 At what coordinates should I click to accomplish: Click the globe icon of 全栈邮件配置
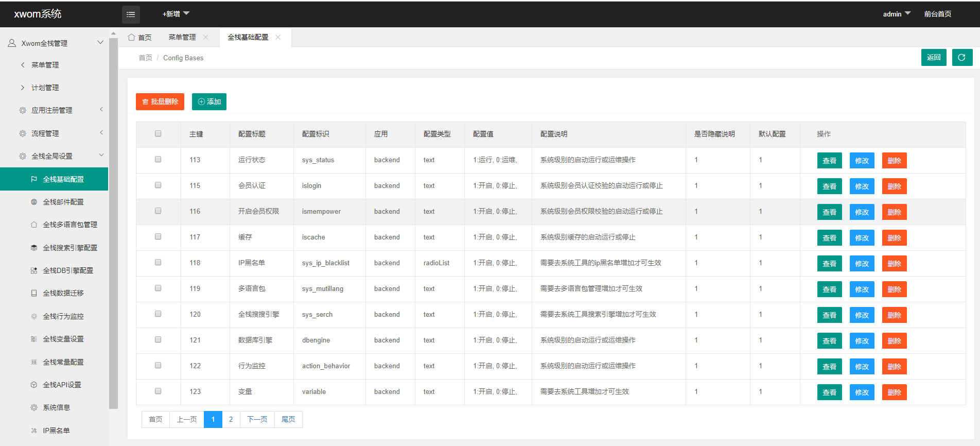click(34, 202)
